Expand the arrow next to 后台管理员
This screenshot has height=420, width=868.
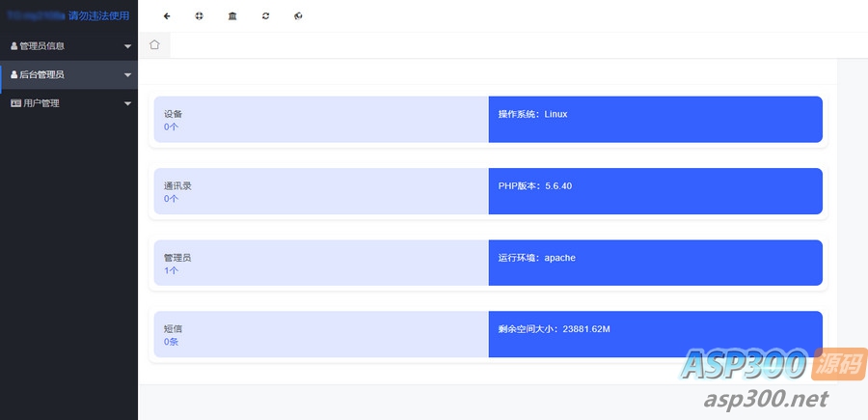128,74
